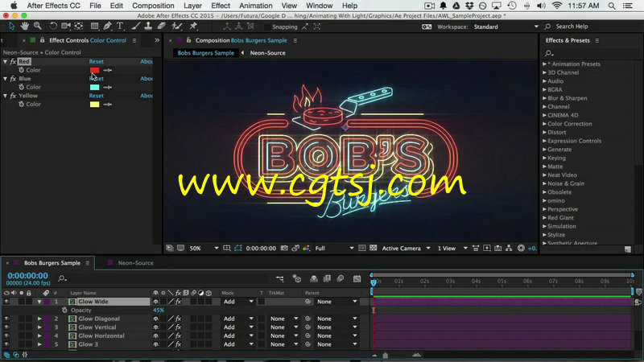Open the blue Color swatch
Screen dimensions: 644x362
point(94,87)
